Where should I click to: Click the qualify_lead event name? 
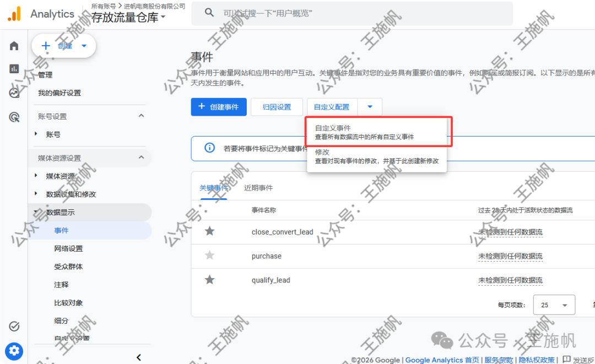271,280
